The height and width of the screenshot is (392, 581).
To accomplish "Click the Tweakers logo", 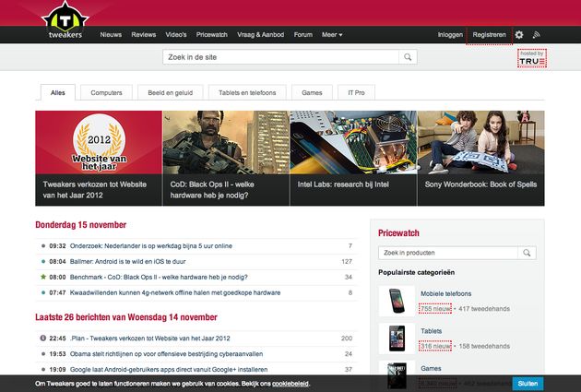I will 65,20.
